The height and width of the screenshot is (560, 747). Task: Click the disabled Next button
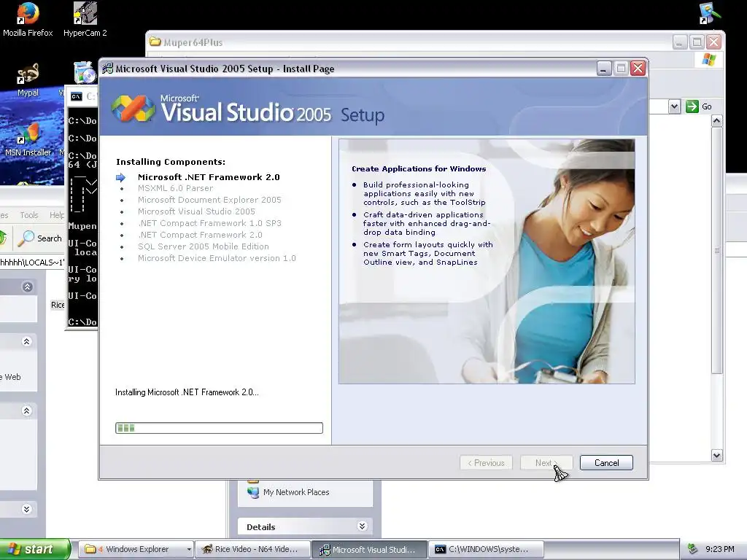click(546, 463)
